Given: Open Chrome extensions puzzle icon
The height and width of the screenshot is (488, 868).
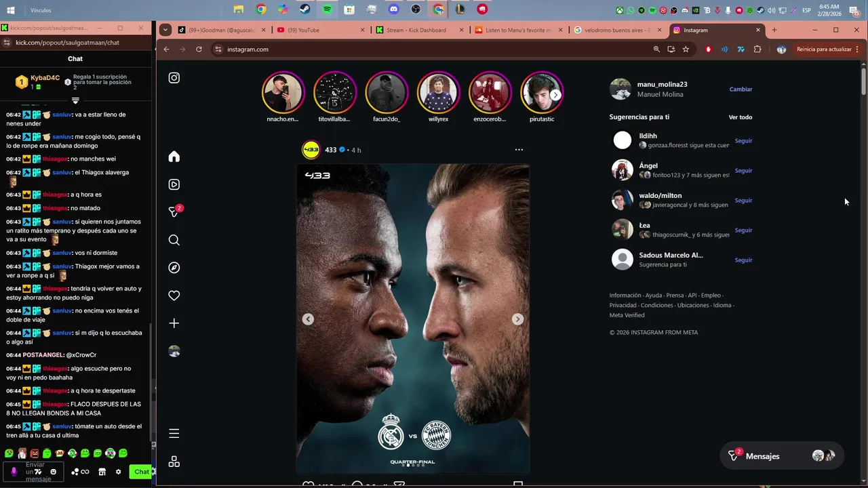Looking at the screenshot, I should click(757, 49).
